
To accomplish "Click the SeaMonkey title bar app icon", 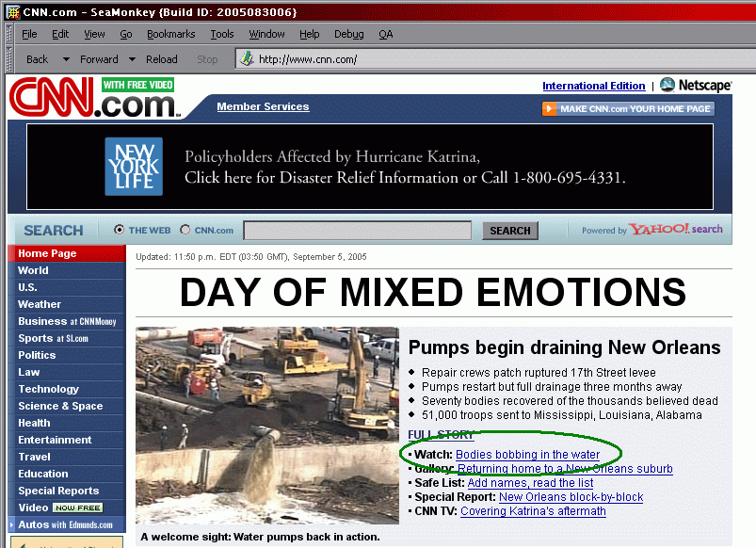I will pos(13,12).
